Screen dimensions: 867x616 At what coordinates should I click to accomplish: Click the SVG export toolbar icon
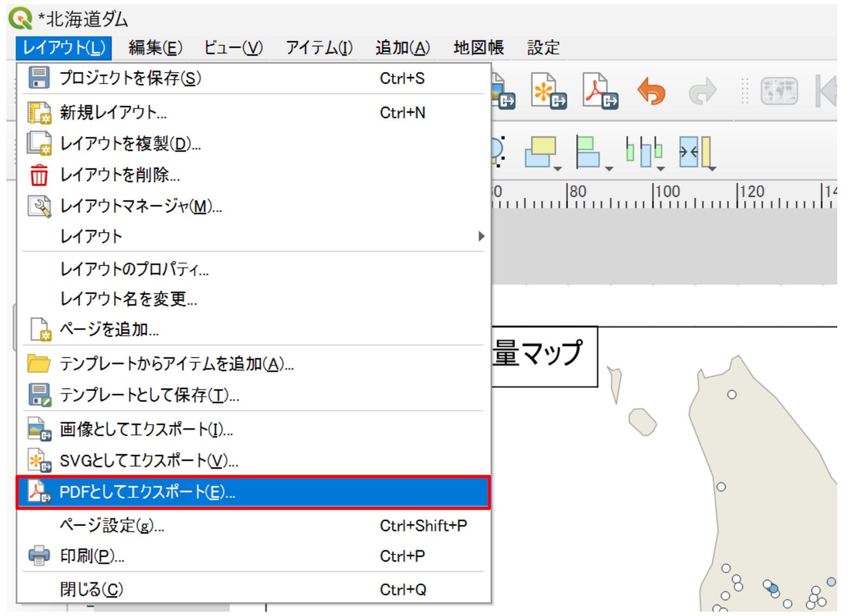(x=548, y=91)
